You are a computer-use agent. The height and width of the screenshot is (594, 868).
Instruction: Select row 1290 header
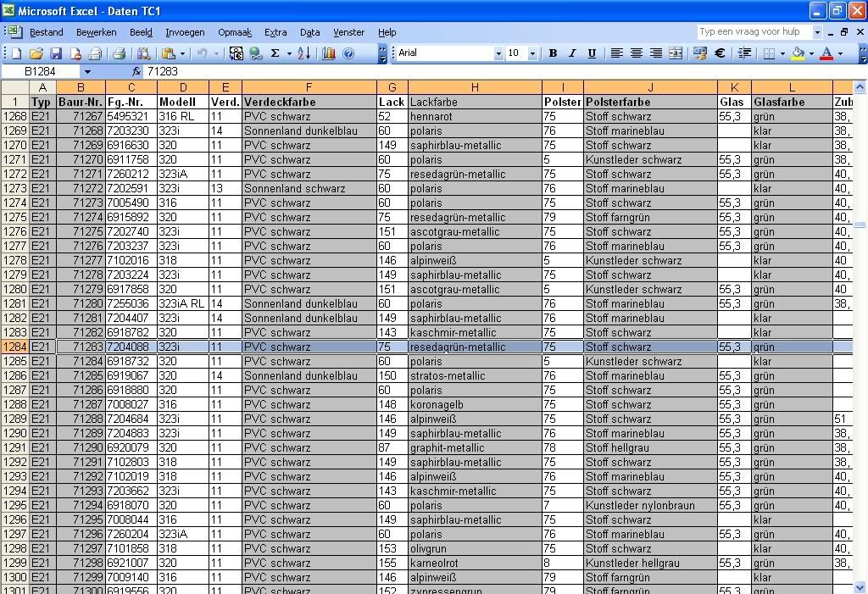15,433
